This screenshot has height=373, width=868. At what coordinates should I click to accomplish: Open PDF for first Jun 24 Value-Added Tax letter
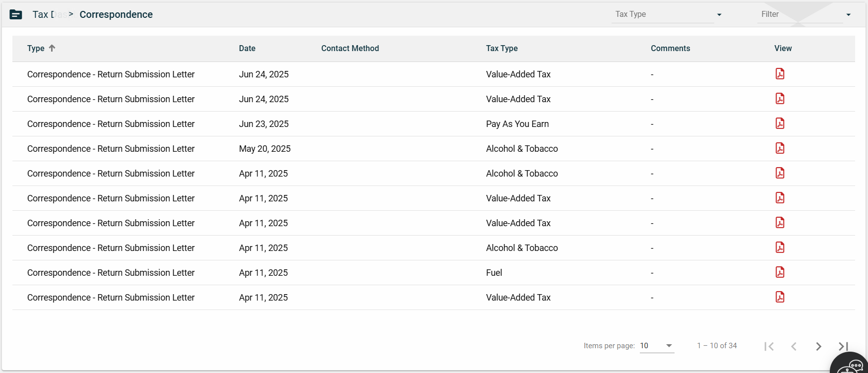[780, 74]
